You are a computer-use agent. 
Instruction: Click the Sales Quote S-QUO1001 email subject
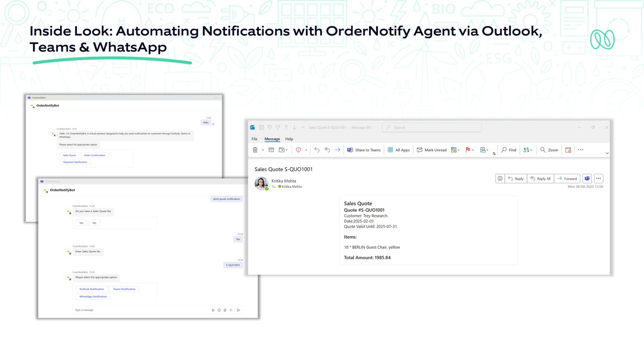[284, 169]
